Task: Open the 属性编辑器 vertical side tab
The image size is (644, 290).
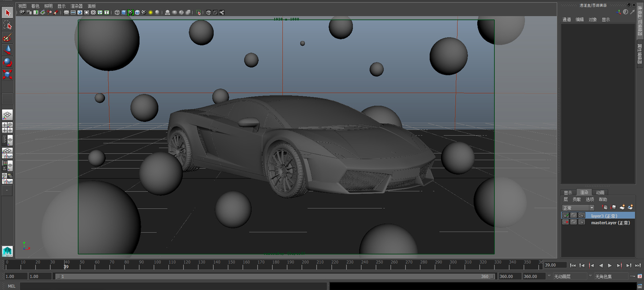Action: (640, 54)
